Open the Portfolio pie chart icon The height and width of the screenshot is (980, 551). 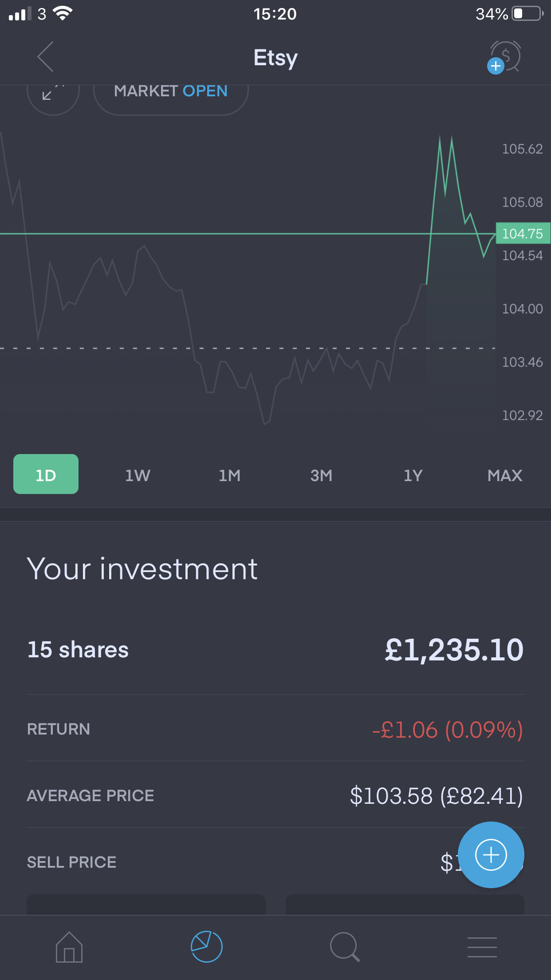(207, 947)
